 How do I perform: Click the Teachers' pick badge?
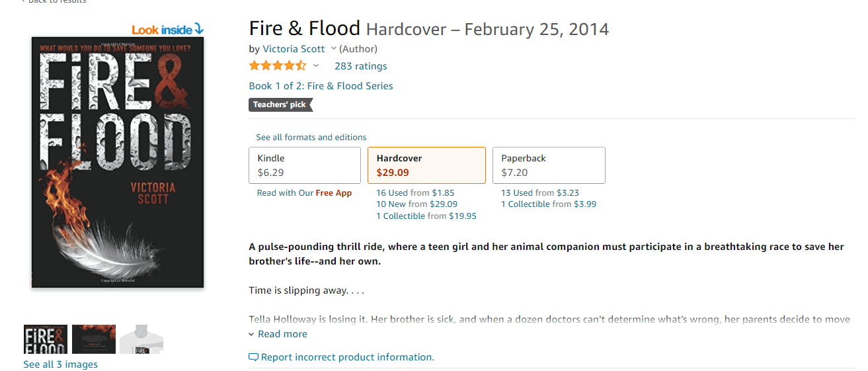tap(280, 104)
